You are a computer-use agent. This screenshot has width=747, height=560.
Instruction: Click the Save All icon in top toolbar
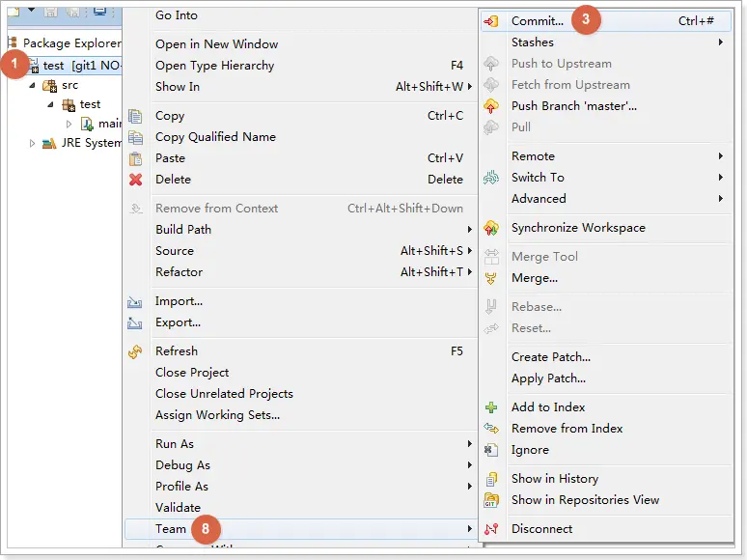pos(73,11)
